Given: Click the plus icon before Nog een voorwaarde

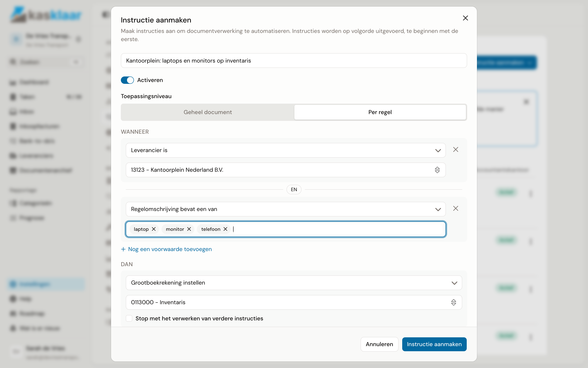Looking at the screenshot, I should coord(124,249).
